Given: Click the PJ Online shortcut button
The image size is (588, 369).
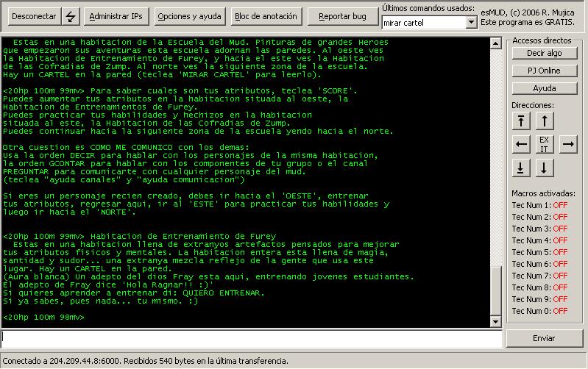Looking at the screenshot, I should [544, 71].
